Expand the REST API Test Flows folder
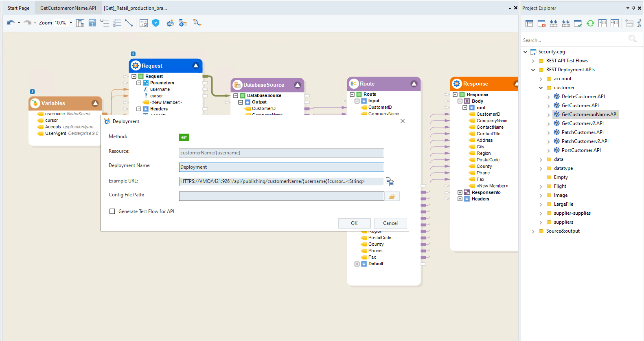 coord(533,61)
